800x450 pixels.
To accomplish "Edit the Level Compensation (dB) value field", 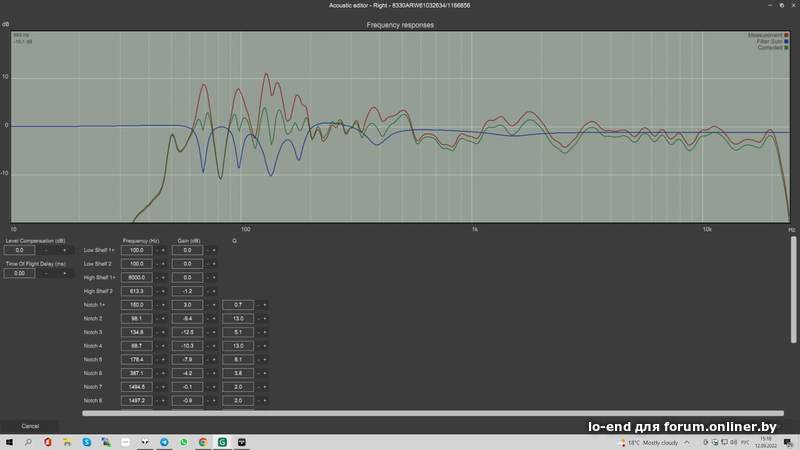I will click(19, 251).
